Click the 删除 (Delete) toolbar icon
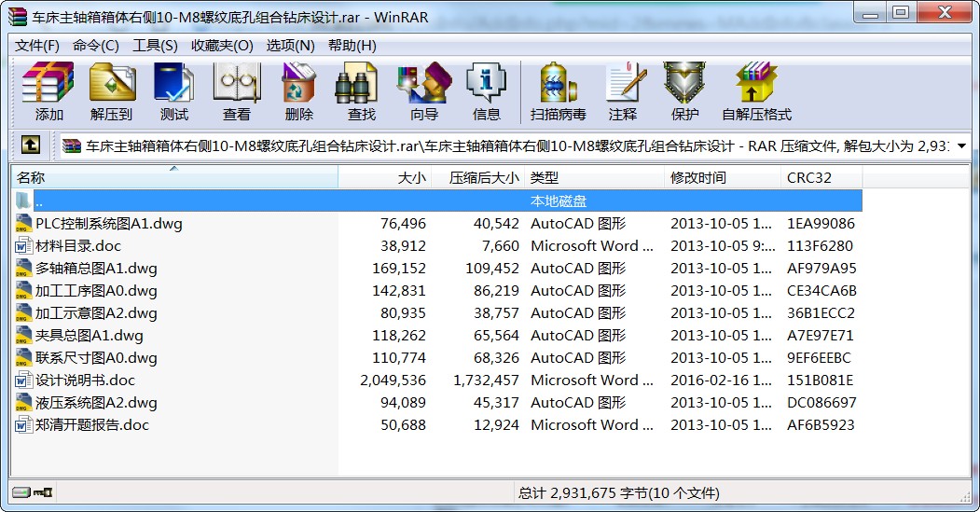The height and width of the screenshot is (512, 980). [298, 82]
